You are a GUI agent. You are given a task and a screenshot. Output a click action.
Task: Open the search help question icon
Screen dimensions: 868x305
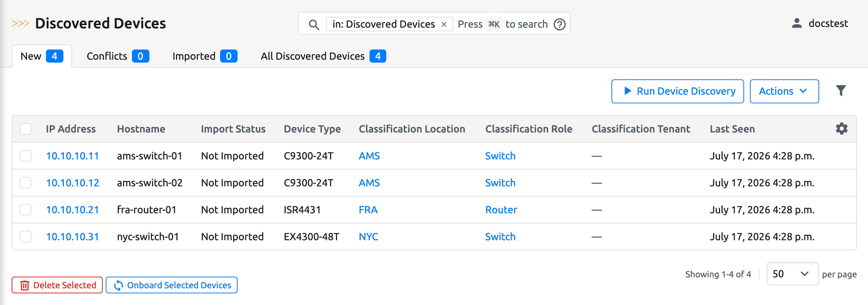coord(560,24)
